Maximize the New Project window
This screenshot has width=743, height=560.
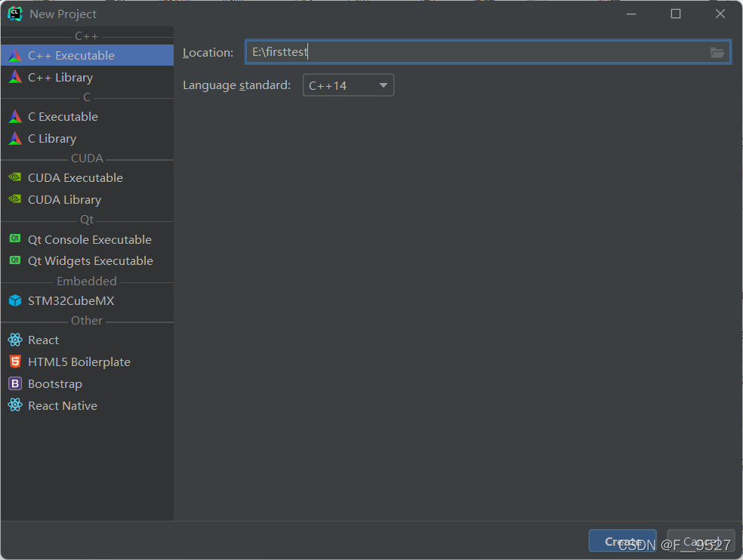[676, 14]
